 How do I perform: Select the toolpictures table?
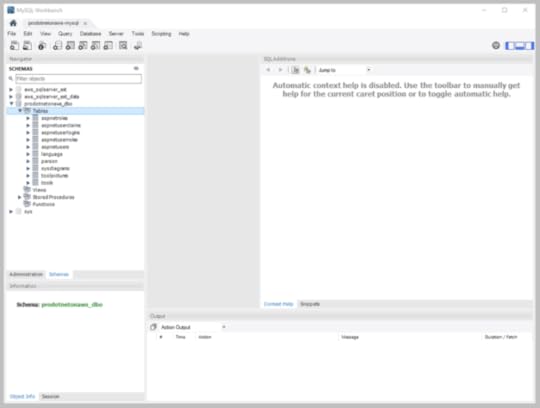click(x=55, y=176)
